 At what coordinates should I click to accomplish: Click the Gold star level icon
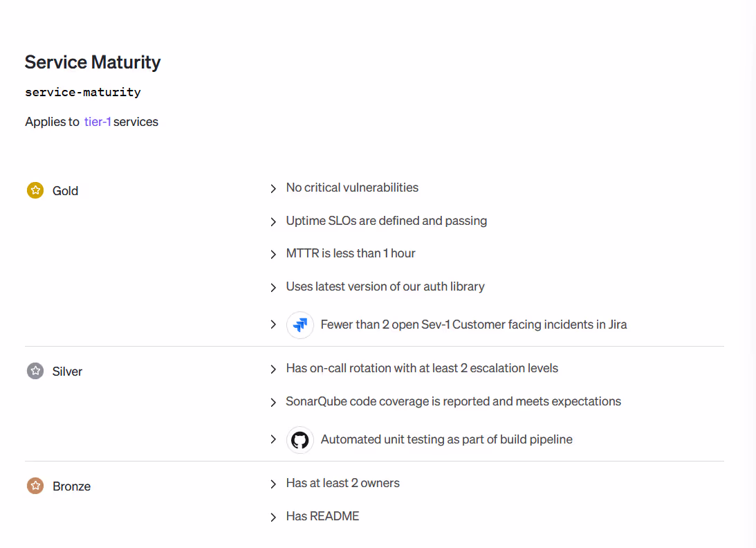(x=35, y=190)
